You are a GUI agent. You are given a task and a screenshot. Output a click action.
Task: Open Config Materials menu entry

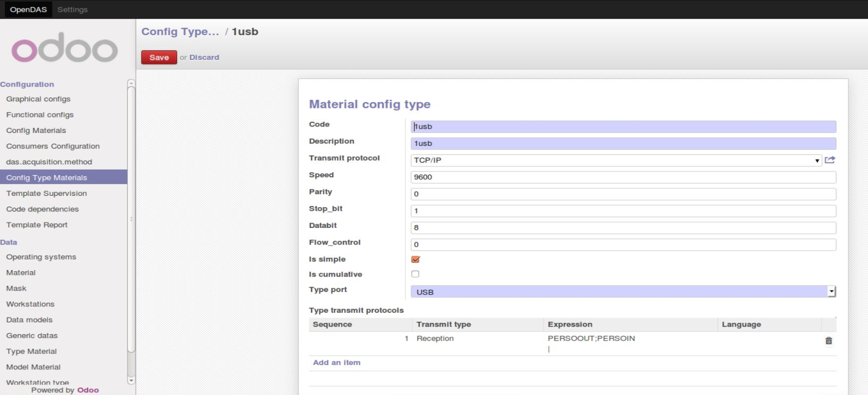pyautogui.click(x=36, y=130)
